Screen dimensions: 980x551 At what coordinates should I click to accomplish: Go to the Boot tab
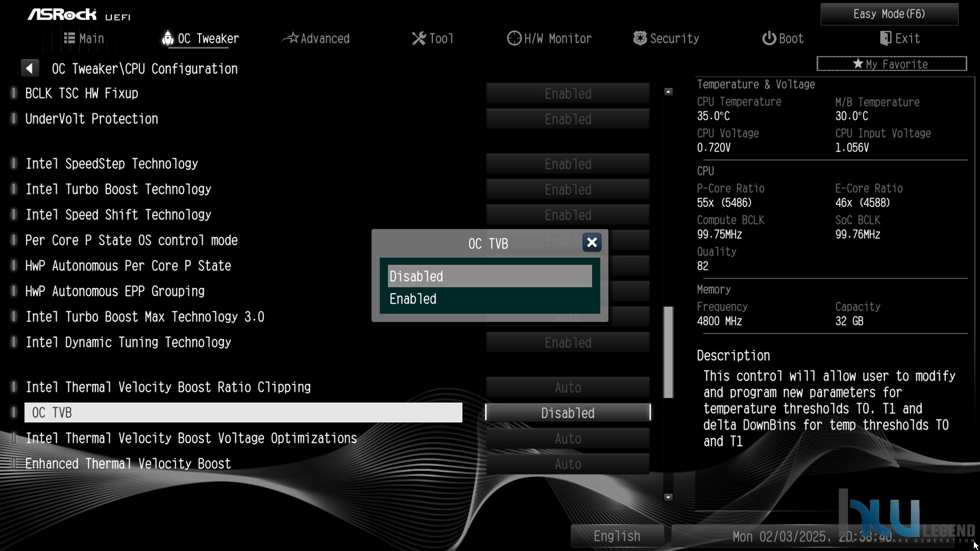[782, 38]
